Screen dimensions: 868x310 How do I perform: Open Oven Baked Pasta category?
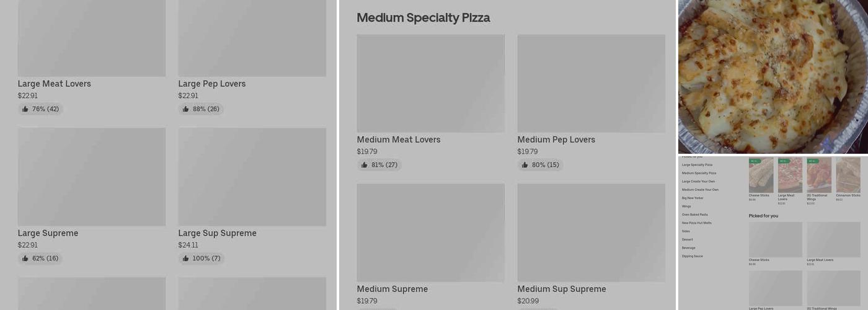(x=694, y=215)
